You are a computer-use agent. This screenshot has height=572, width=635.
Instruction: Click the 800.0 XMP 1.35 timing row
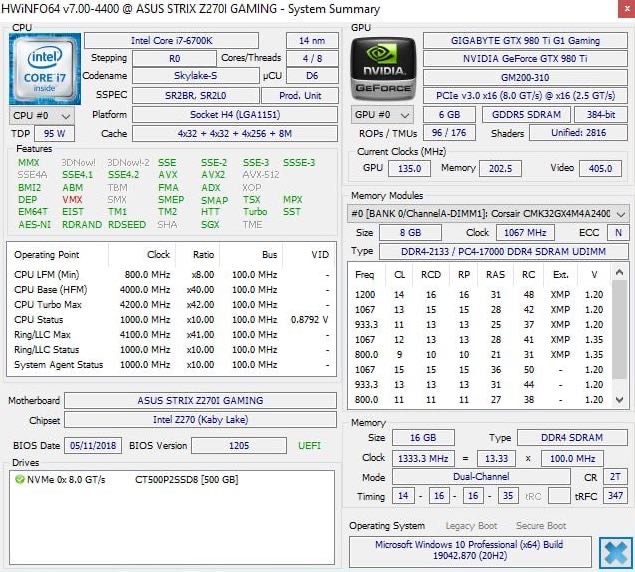tap(480, 354)
